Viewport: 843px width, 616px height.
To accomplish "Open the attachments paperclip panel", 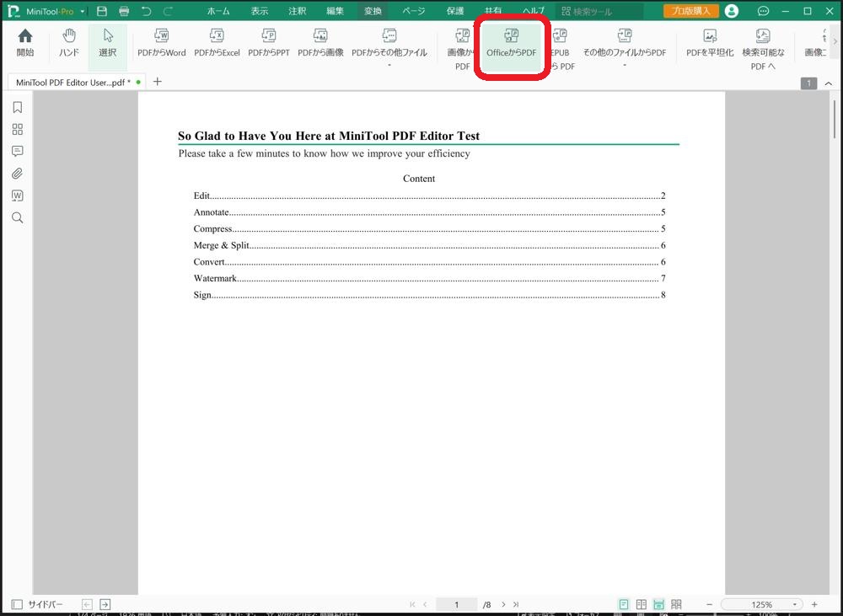I will [17, 173].
